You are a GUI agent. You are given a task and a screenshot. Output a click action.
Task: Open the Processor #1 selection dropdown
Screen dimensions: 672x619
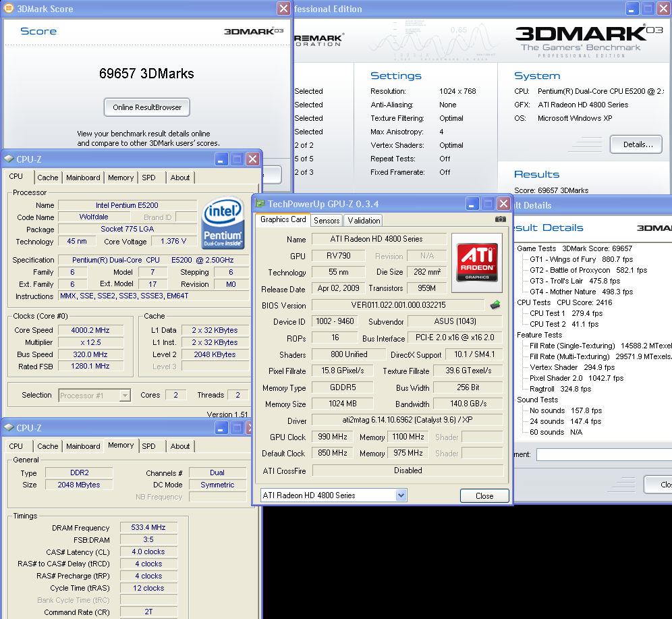pyautogui.click(x=125, y=396)
